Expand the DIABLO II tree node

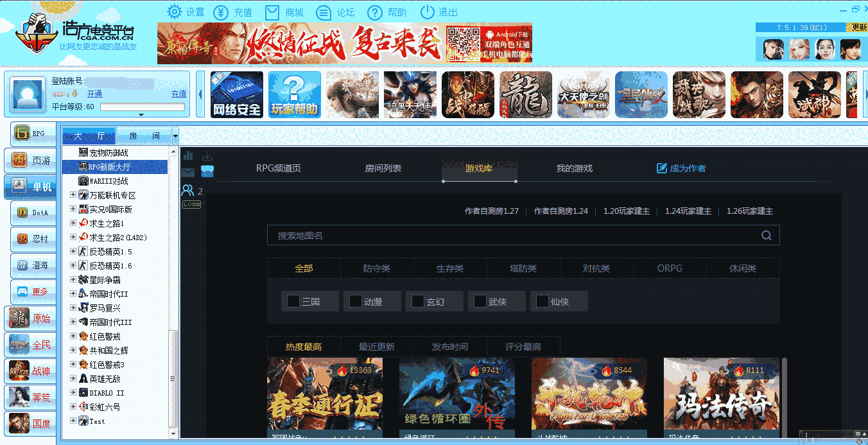tap(73, 393)
